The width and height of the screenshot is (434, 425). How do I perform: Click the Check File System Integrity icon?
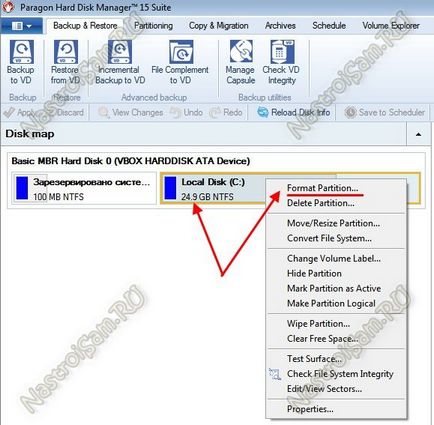point(275,374)
